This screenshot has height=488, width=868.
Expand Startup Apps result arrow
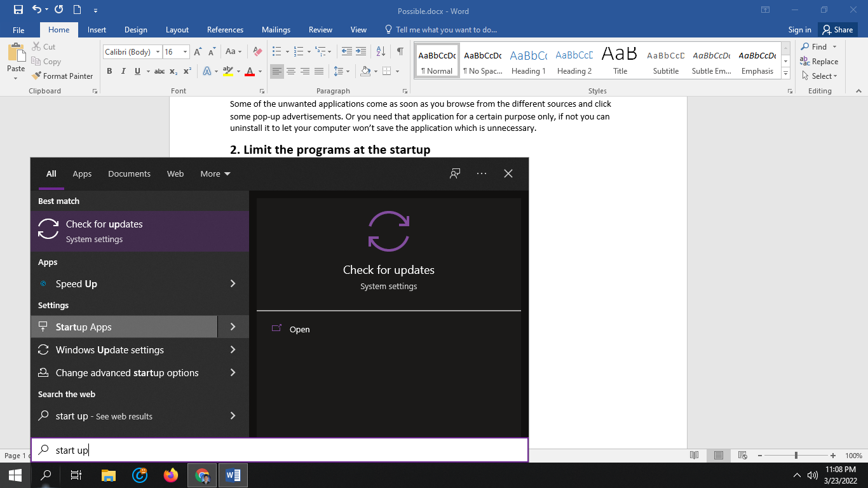click(x=233, y=327)
